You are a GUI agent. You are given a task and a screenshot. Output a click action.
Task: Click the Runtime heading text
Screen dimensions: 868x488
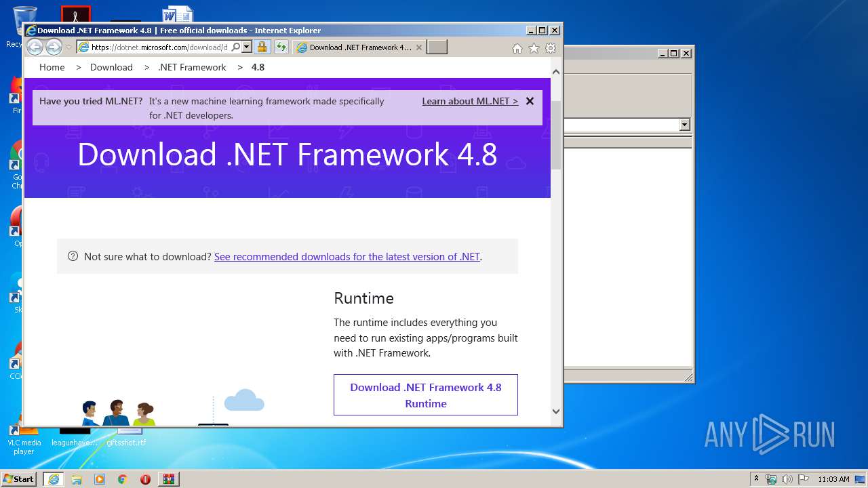click(x=363, y=298)
